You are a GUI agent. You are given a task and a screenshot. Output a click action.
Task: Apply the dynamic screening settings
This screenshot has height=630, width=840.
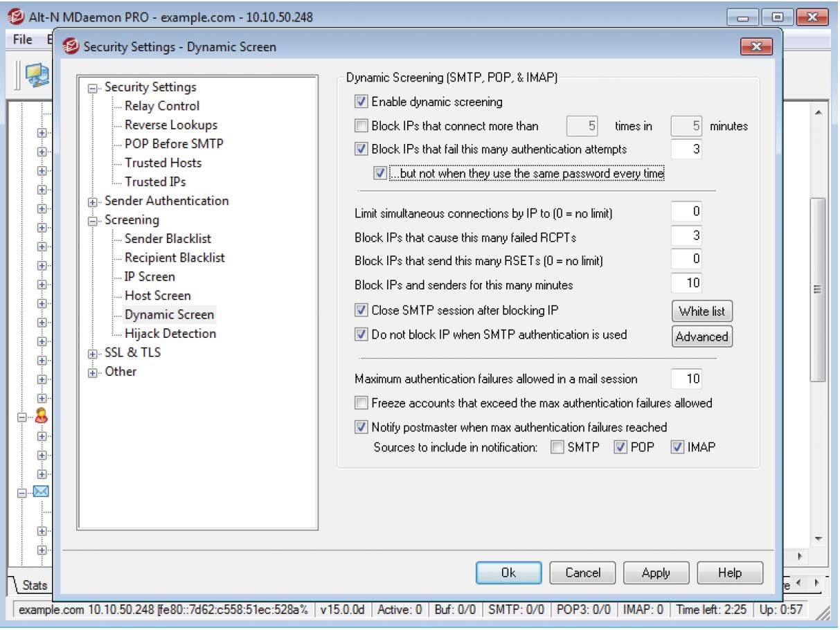656,573
